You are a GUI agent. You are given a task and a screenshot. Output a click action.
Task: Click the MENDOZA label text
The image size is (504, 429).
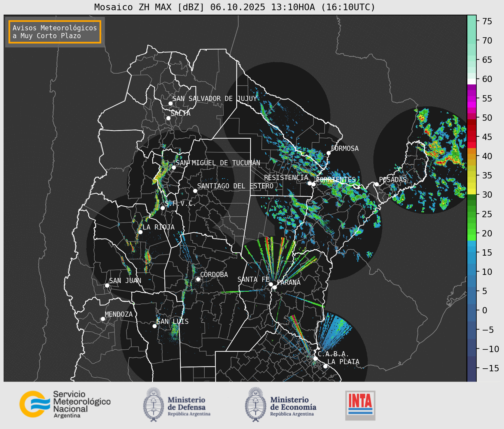tap(119, 314)
